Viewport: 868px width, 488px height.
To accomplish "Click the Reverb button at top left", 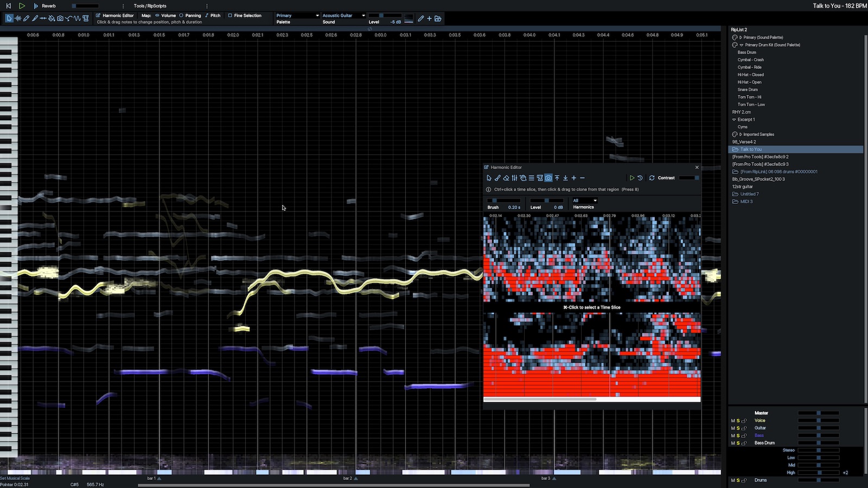I will tap(48, 6).
